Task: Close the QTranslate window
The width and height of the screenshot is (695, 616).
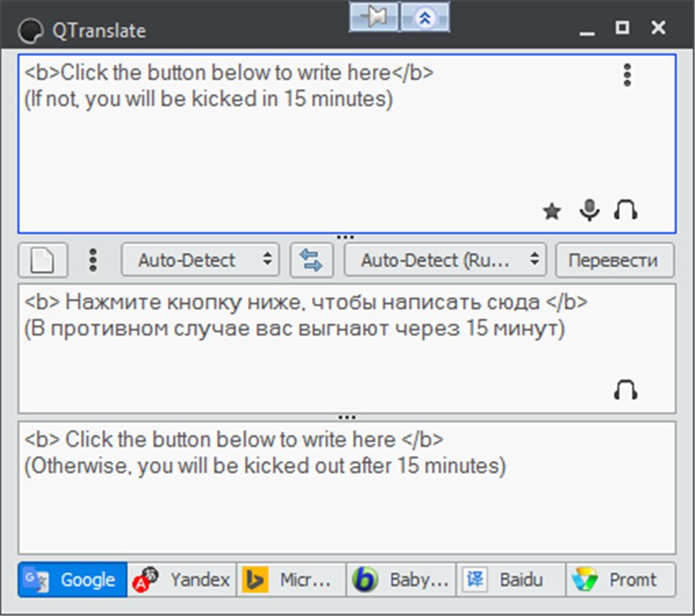Action: [x=658, y=28]
